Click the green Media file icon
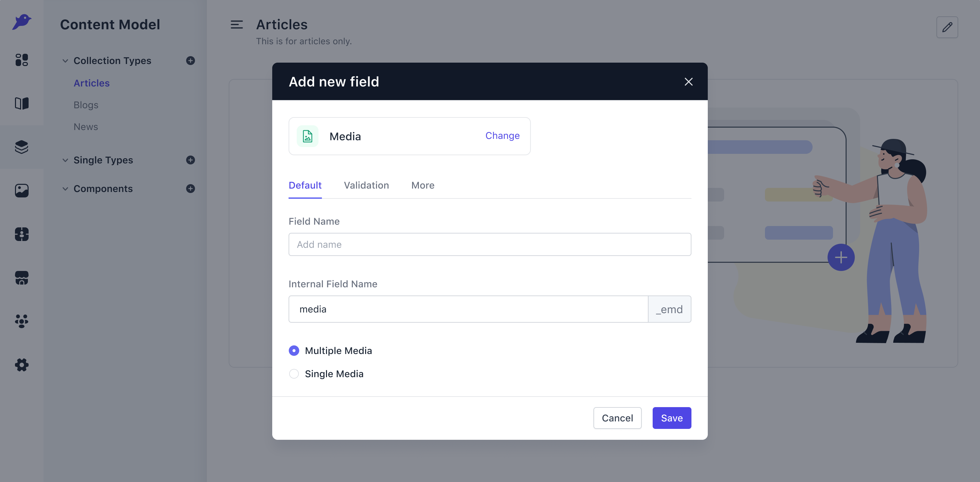The height and width of the screenshot is (482, 980). (307, 136)
